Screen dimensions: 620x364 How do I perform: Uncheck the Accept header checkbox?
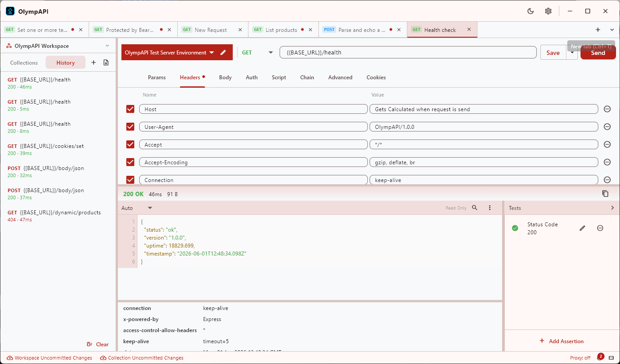[130, 144]
